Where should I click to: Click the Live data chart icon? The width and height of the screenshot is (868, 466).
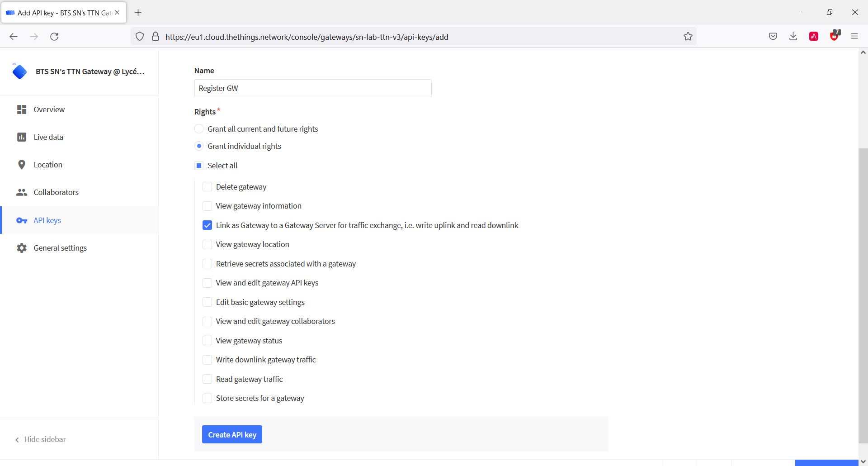(22, 137)
